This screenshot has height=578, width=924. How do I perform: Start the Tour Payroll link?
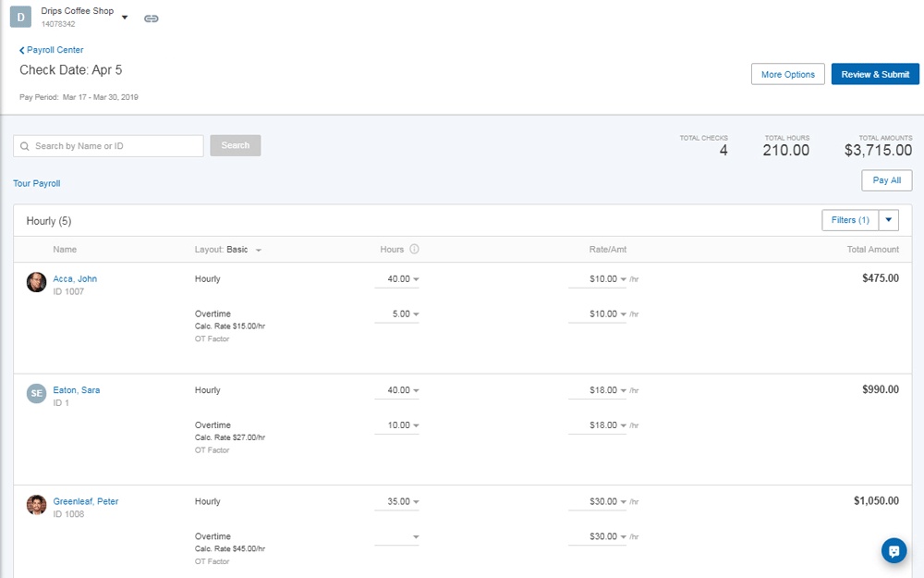[x=37, y=183]
